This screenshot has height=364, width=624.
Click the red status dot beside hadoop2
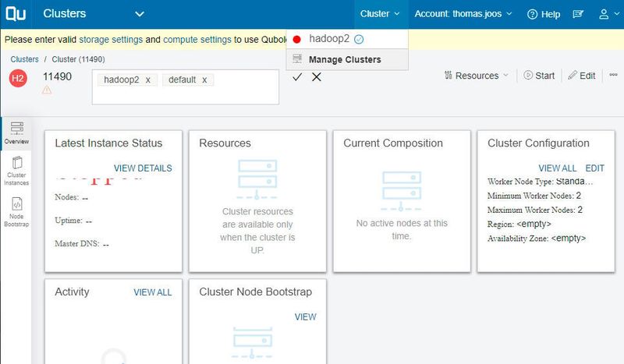coord(296,40)
